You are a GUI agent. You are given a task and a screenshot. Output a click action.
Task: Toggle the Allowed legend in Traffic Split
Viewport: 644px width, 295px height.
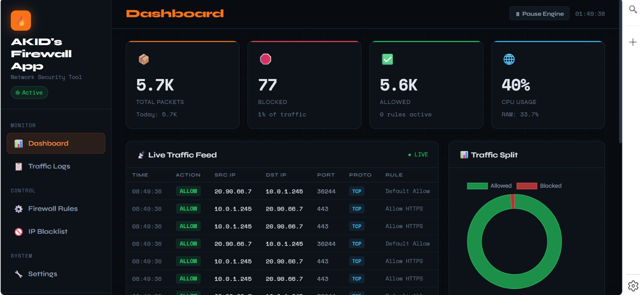(489, 186)
